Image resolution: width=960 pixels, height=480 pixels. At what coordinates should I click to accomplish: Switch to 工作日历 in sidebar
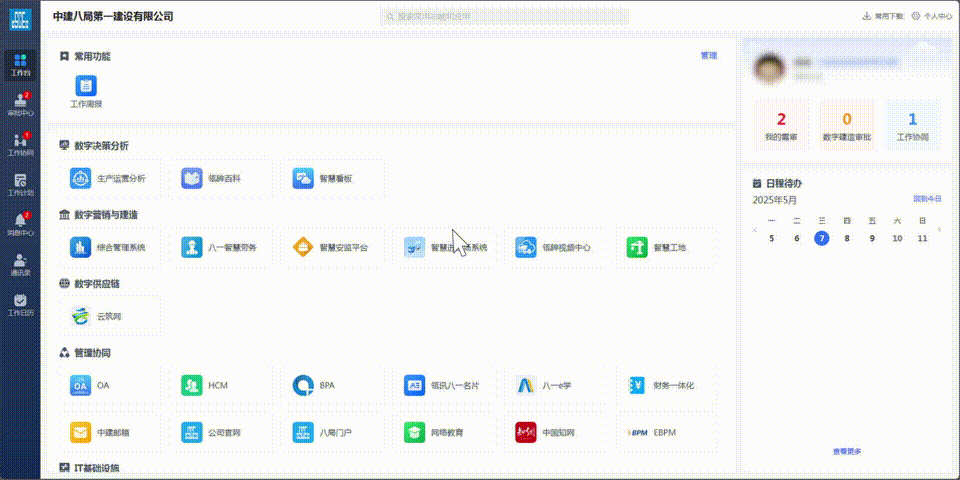[20, 304]
